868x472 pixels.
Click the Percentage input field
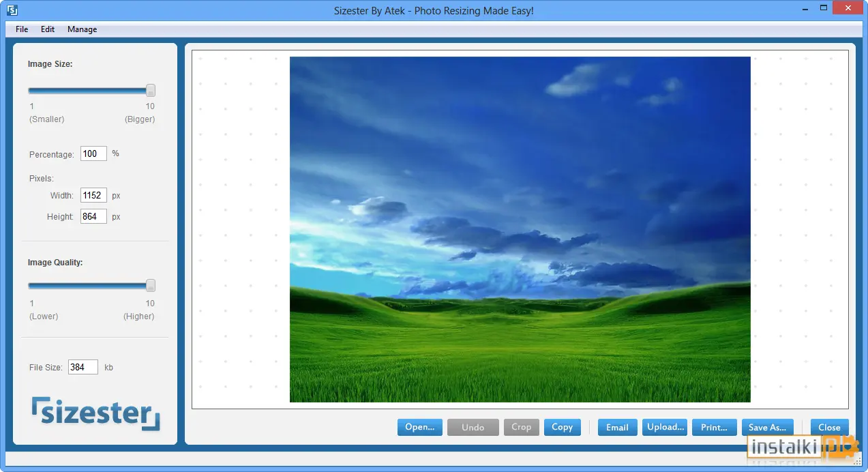pyautogui.click(x=93, y=153)
